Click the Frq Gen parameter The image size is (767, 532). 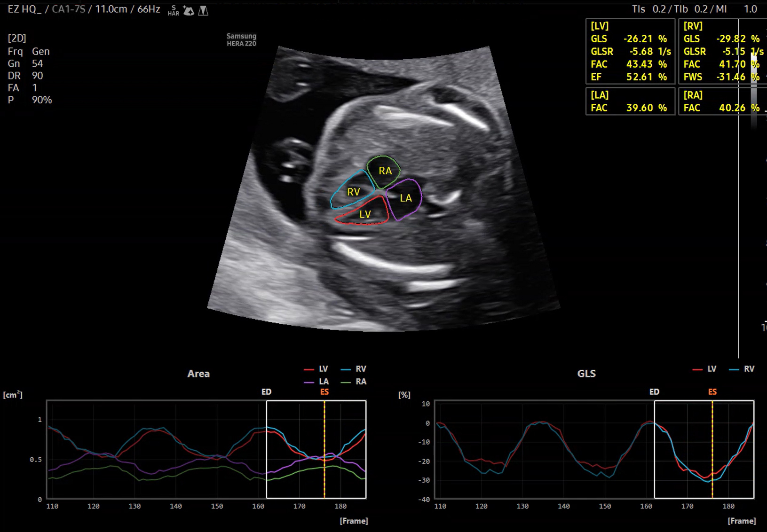click(29, 51)
